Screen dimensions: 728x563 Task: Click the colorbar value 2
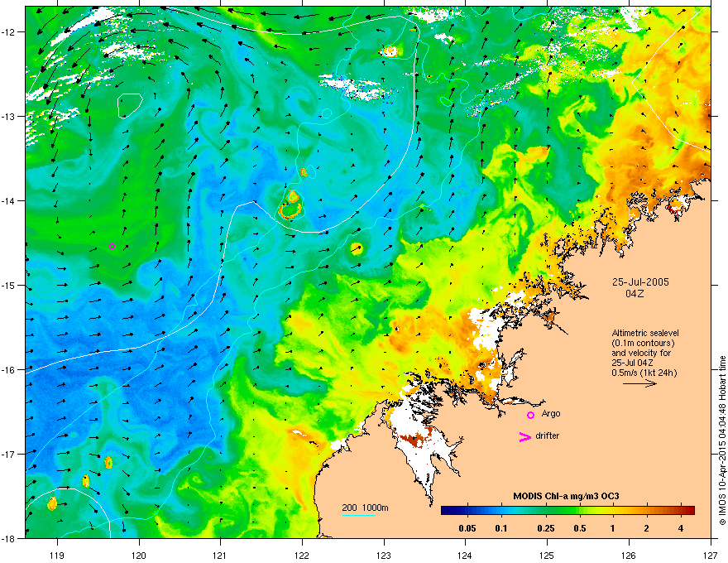[x=647, y=528]
